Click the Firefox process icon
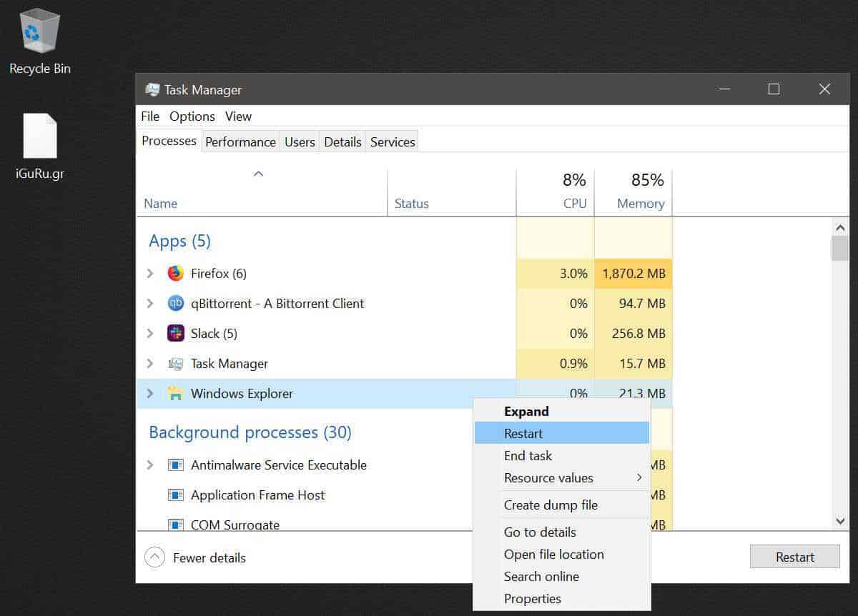This screenshot has width=858, height=616. [175, 273]
